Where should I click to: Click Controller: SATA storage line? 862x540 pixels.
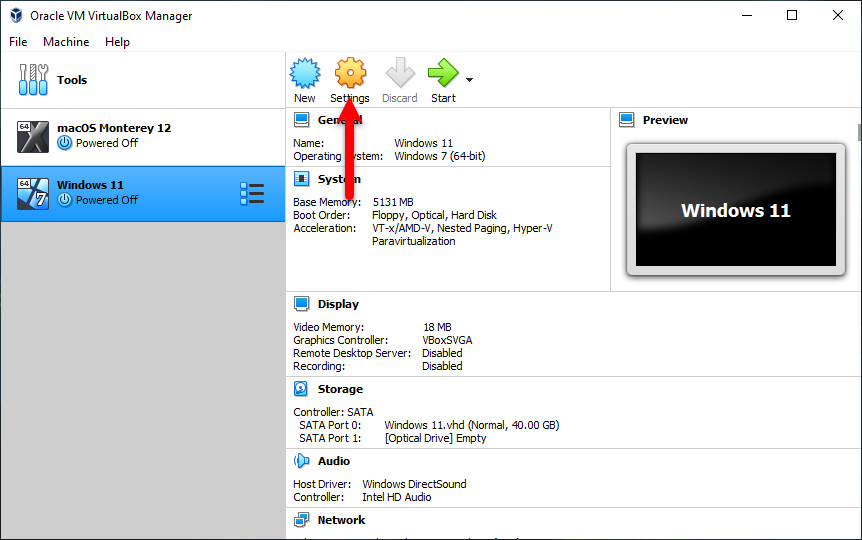[x=333, y=412]
